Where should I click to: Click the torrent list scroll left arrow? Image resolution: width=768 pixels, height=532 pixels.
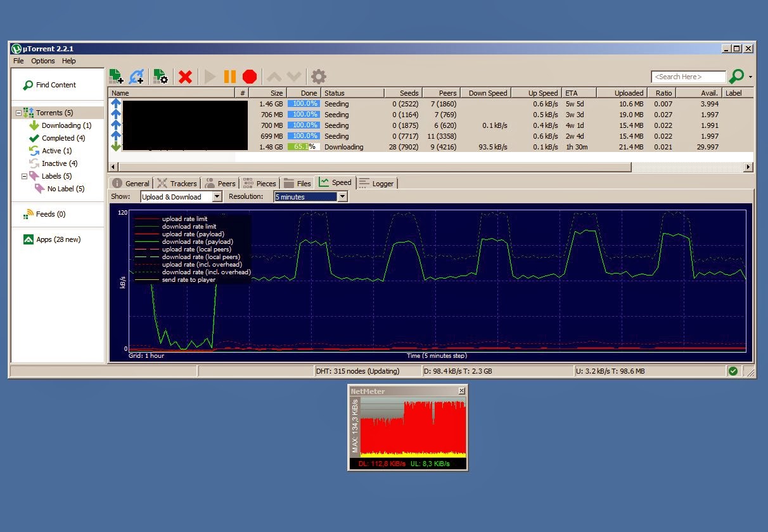click(x=113, y=167)
